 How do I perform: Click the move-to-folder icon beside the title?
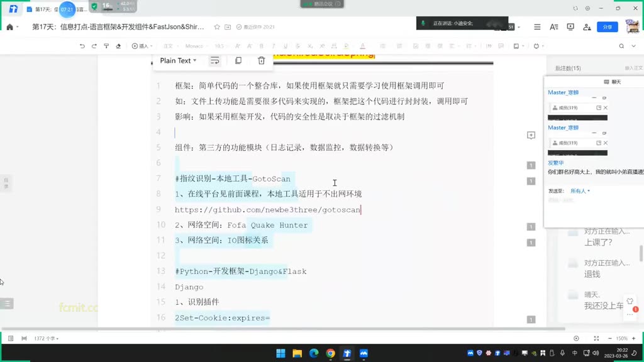tap(228, 27)
